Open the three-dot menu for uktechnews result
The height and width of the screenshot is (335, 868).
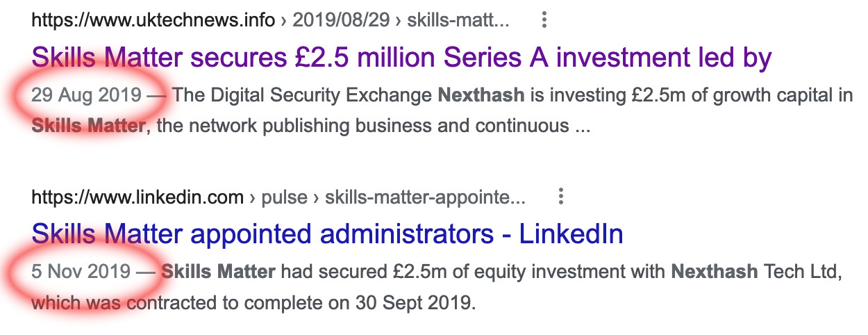point(544,20)
